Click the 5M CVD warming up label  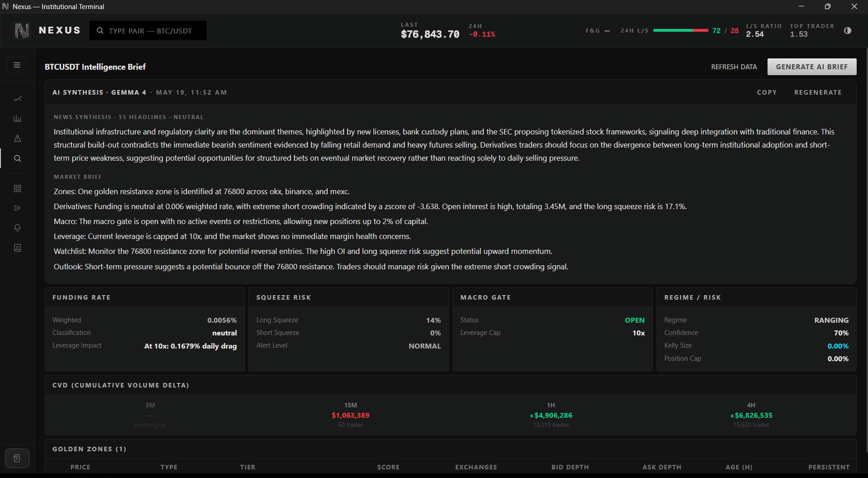150,425
